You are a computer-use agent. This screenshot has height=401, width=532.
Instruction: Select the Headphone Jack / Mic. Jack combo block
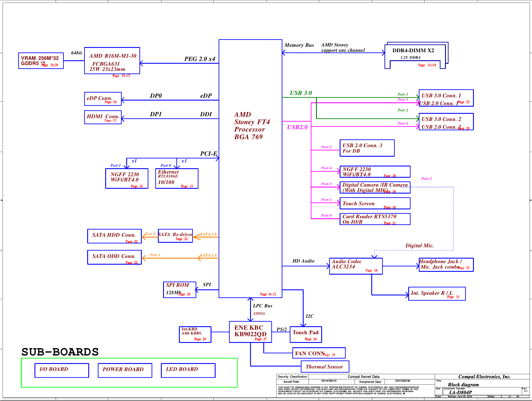point(446,265)
